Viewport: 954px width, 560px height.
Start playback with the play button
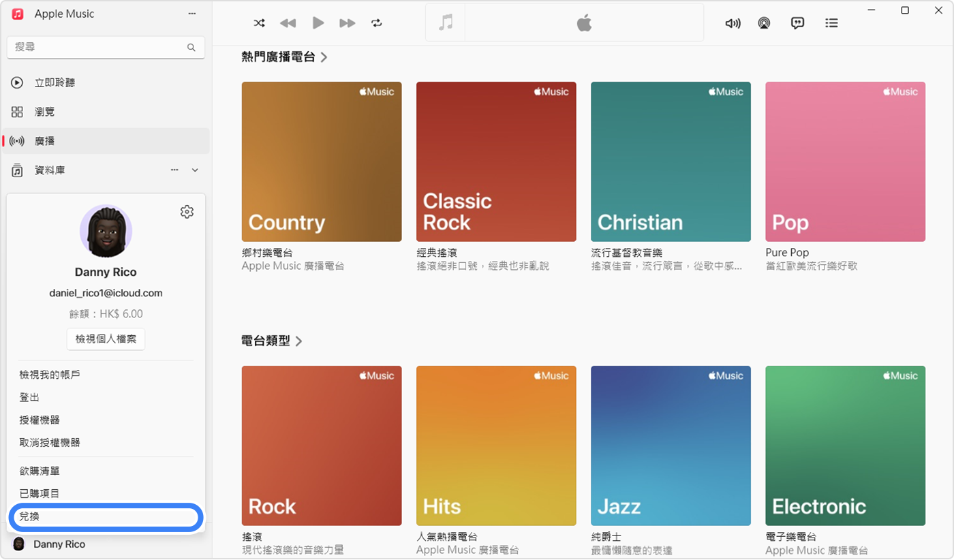[x=318, y=23]
